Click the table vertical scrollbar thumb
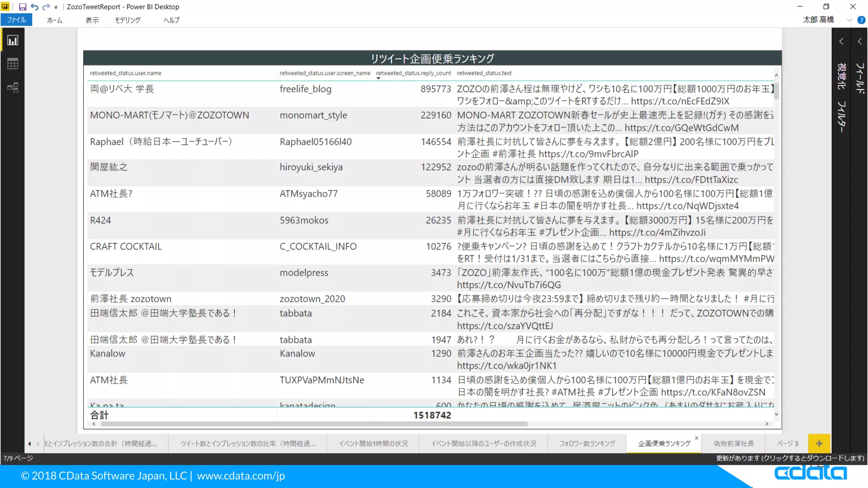 coord(776,90)
